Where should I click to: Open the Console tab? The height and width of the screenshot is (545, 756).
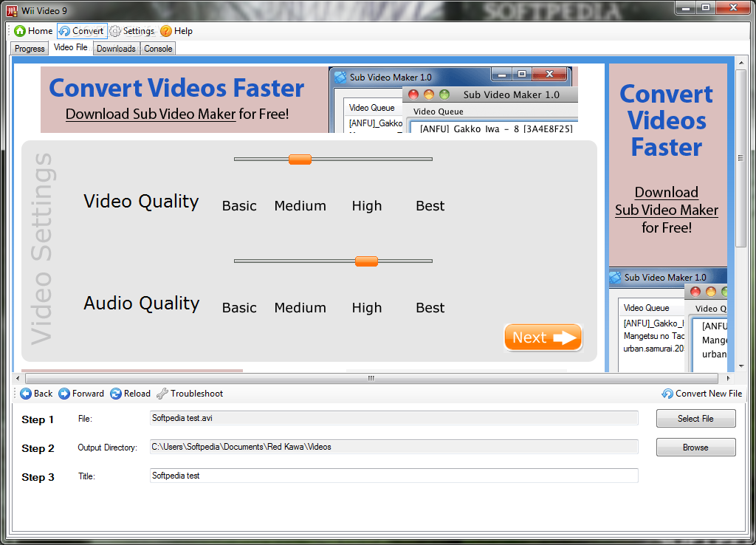(x=158, y=49)
